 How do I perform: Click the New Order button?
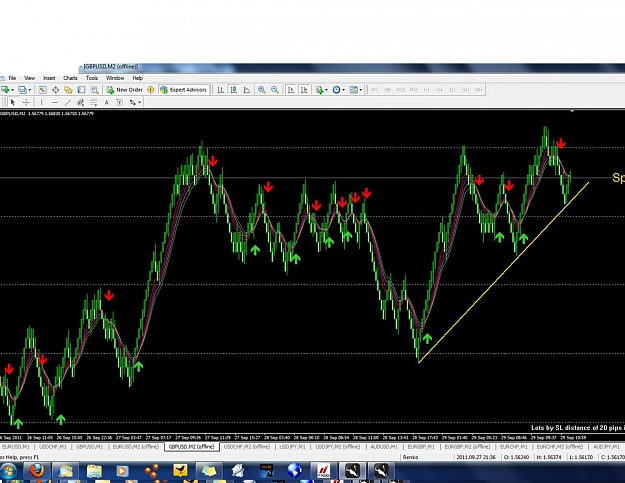[x=124, y=90]
